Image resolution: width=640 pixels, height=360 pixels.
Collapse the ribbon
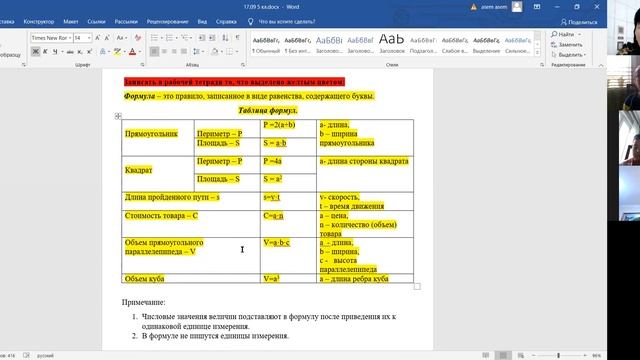point(601,65)
